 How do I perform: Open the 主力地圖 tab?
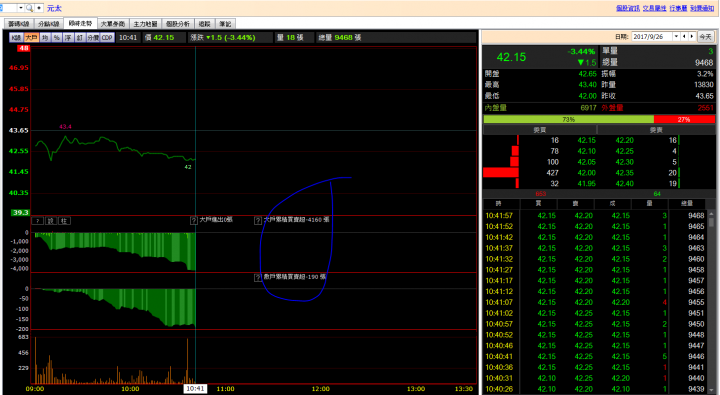coord(146,24)
